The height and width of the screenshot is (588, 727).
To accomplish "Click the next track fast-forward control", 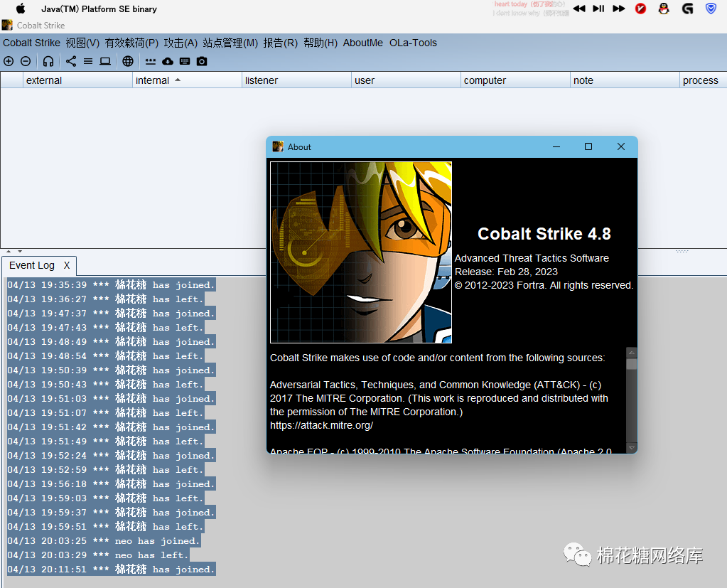I will click(618, 9).
